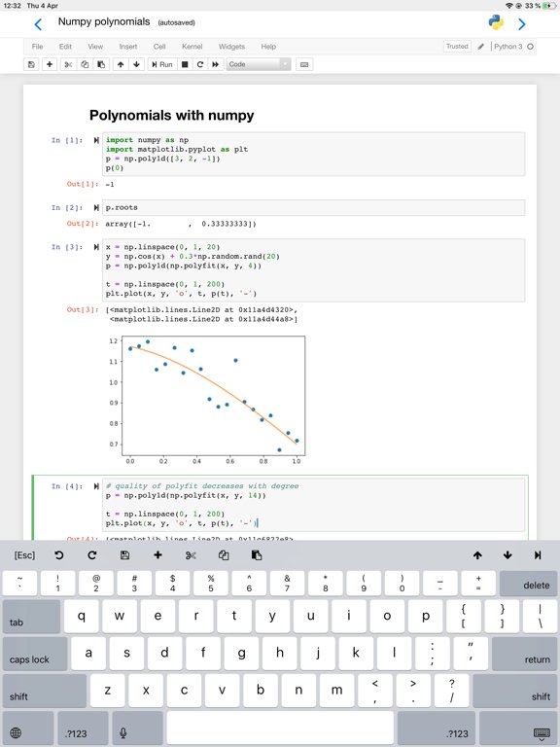Interrupt the kernel with stop square

tap(185, 64)
